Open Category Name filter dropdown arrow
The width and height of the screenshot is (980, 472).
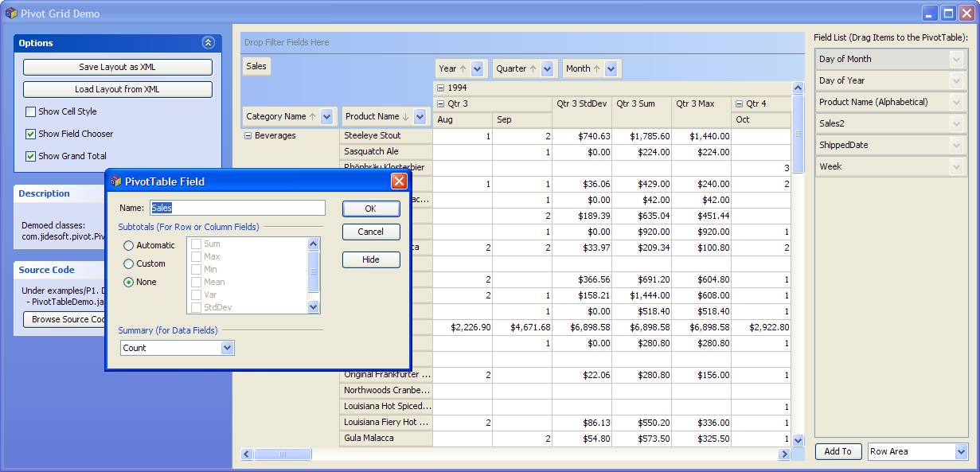[x=326, y=117]
